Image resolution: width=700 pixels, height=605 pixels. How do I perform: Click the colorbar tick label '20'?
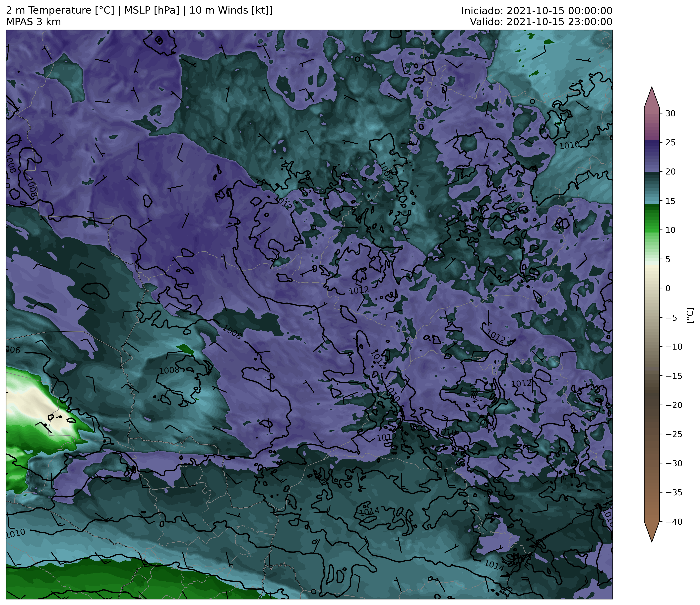click(x=671, y=172)
